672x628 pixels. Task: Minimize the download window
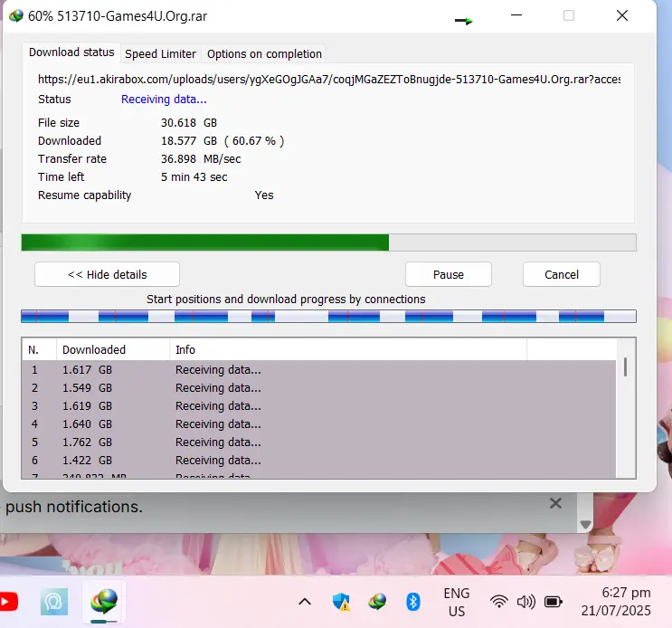516,15
